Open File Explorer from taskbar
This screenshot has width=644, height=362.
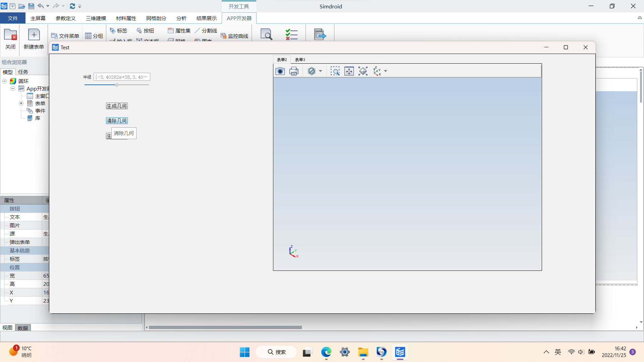pos(363,352)
